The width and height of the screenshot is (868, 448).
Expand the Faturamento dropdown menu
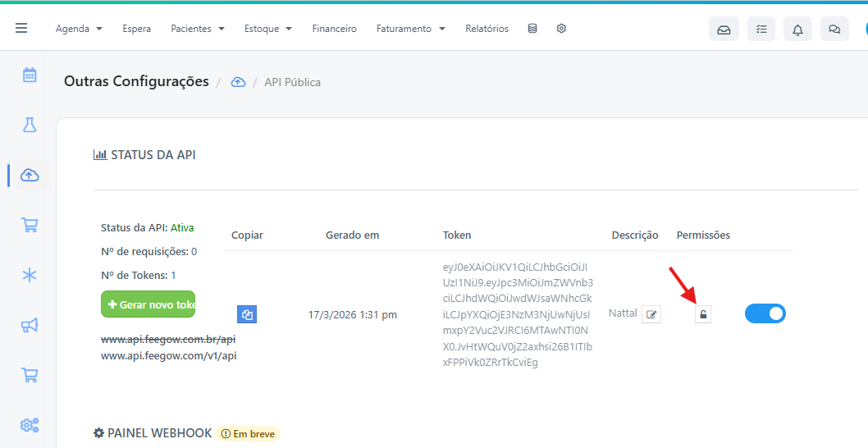click(x=411, y=28)
